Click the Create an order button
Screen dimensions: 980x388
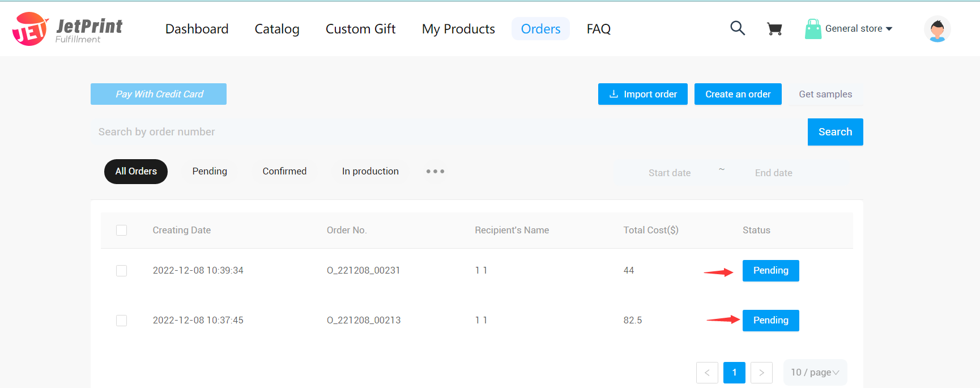click(x=738, y=94)
